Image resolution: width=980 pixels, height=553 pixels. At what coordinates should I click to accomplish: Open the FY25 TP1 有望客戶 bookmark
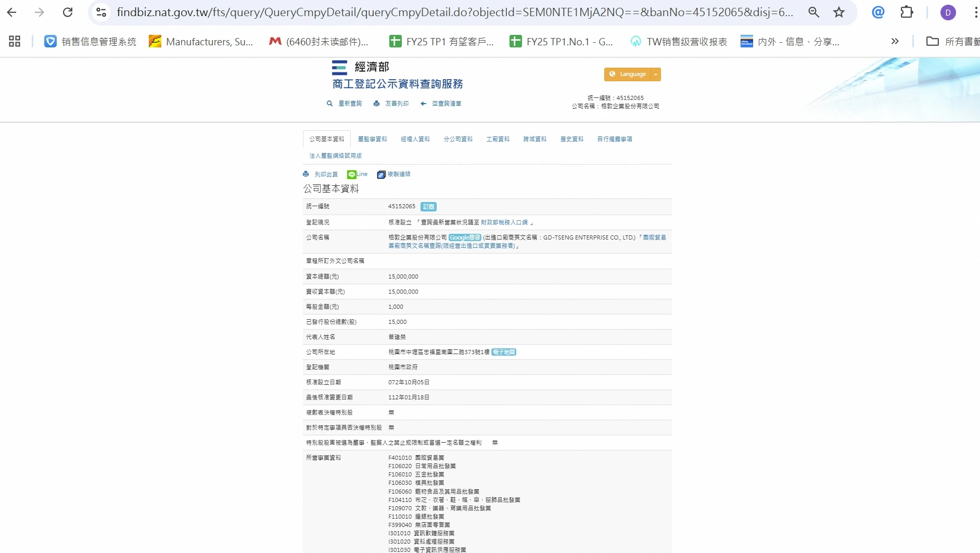pyautogui.click(x=441, y=42)
